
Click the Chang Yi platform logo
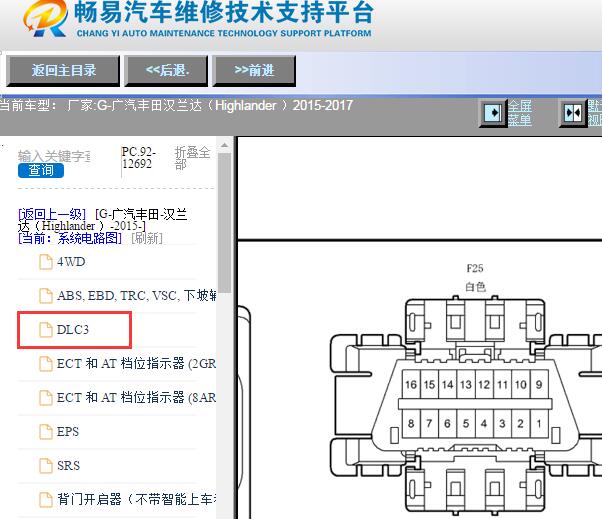click(45, 18)
